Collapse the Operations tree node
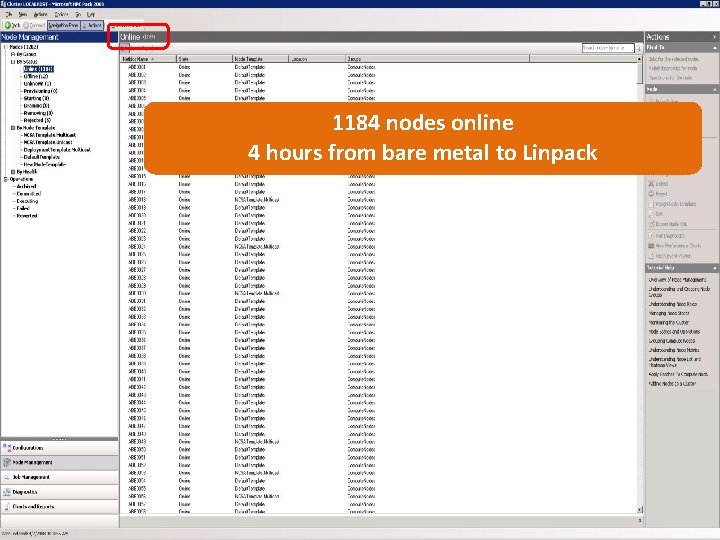Screen dimensions: 720x540 coord(6,179)
